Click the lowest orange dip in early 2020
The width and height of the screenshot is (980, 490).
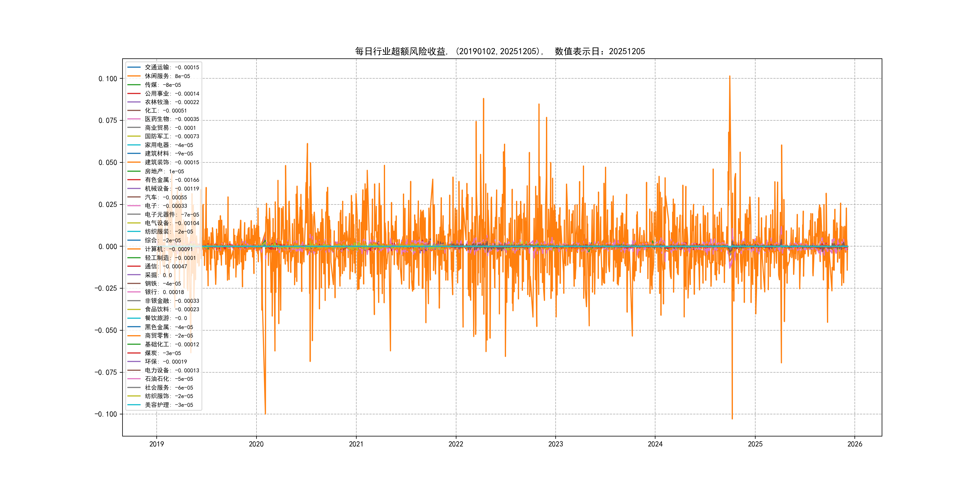click(265, 412)
